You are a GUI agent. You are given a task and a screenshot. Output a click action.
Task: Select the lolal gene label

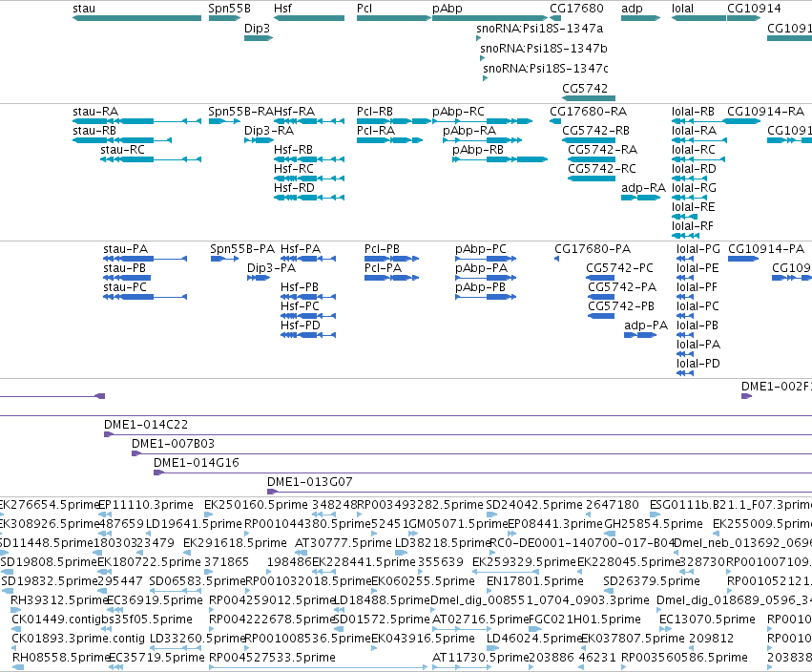point(682,9)
